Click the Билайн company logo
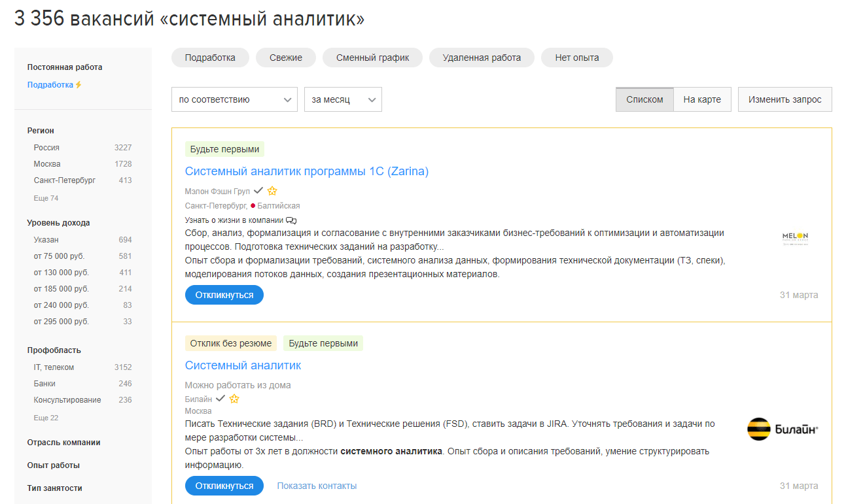This screenshot has height=504, width=846. click(783, 429)
